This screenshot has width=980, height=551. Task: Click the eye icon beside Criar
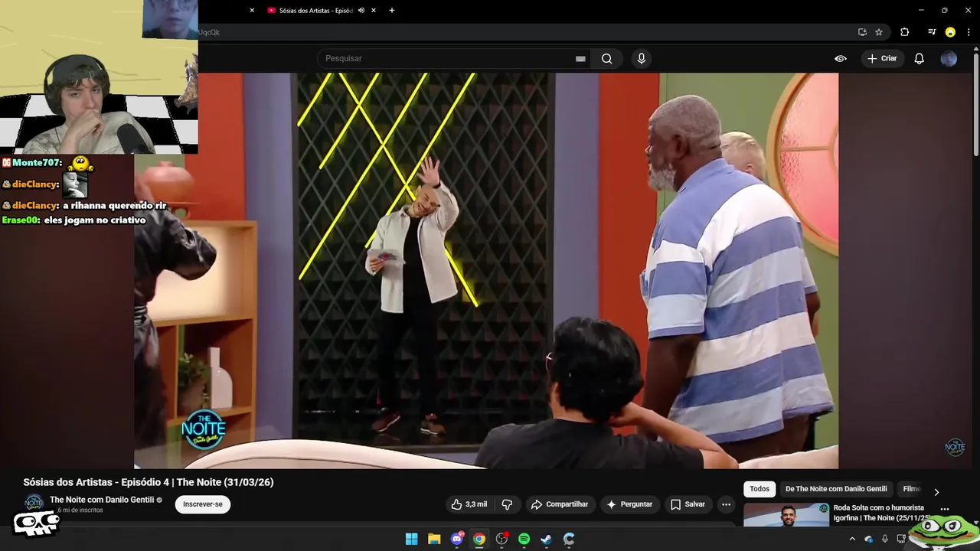[x=841, y=59]
